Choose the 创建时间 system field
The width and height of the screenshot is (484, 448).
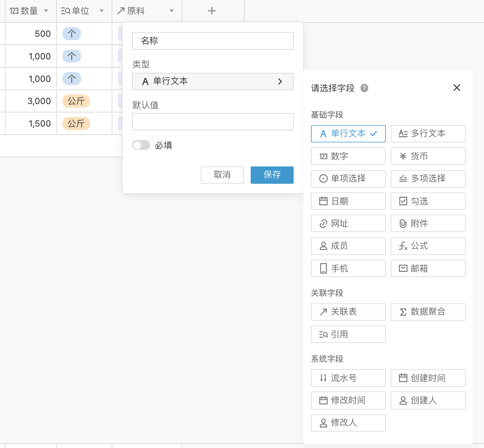tap(428, 378)
